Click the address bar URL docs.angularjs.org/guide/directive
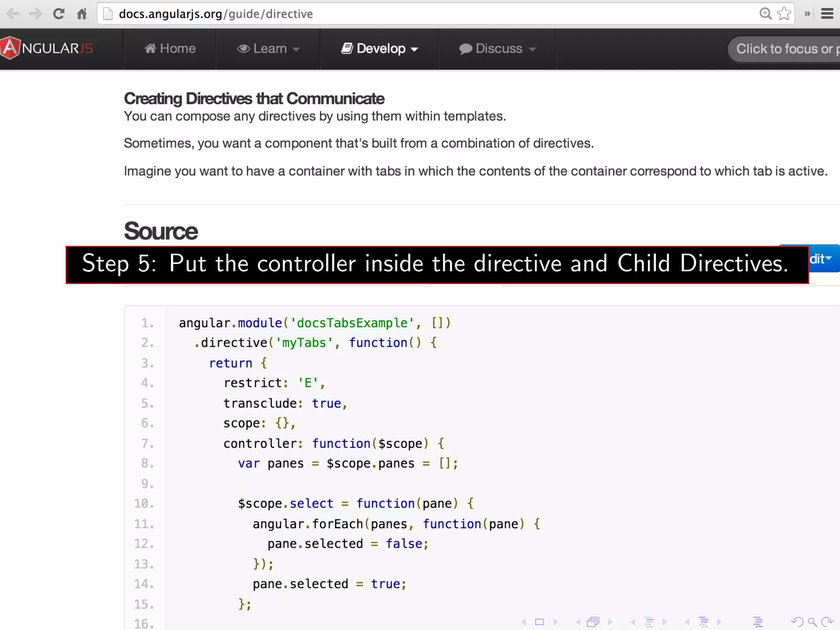This screenshot has width=840, height=630. pos(216,14)
